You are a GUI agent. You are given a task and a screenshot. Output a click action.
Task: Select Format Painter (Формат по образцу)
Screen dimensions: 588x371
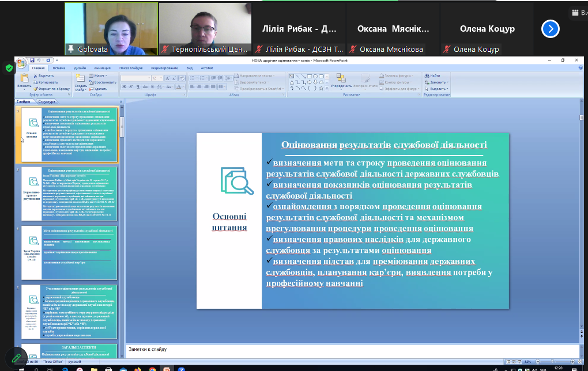(51, 89)
